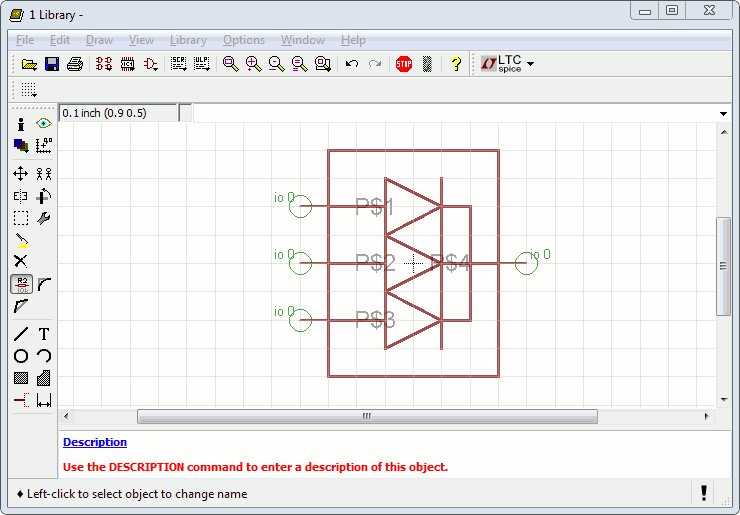Click the Description link
The width and height of the screenshot is (740, 515).
click(95, 442)
